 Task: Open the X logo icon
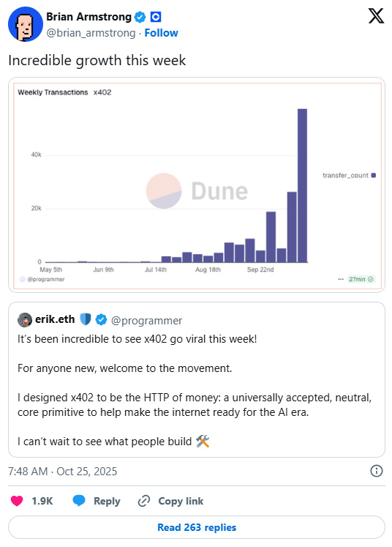tap(377, 16)
